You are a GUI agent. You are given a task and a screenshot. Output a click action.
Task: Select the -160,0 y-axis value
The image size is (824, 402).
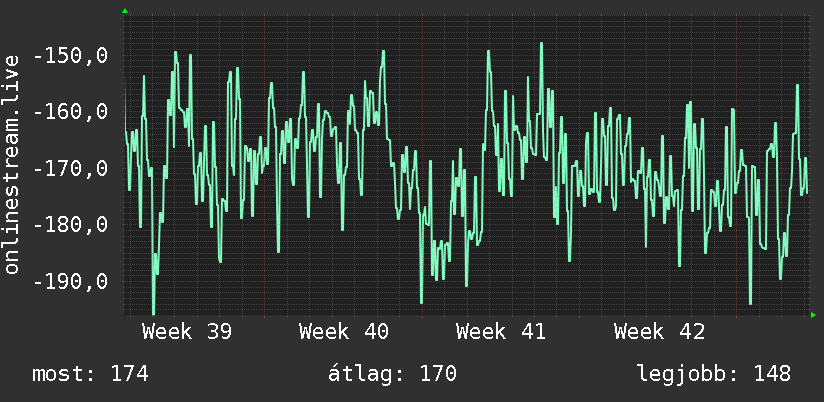(70, 112)
